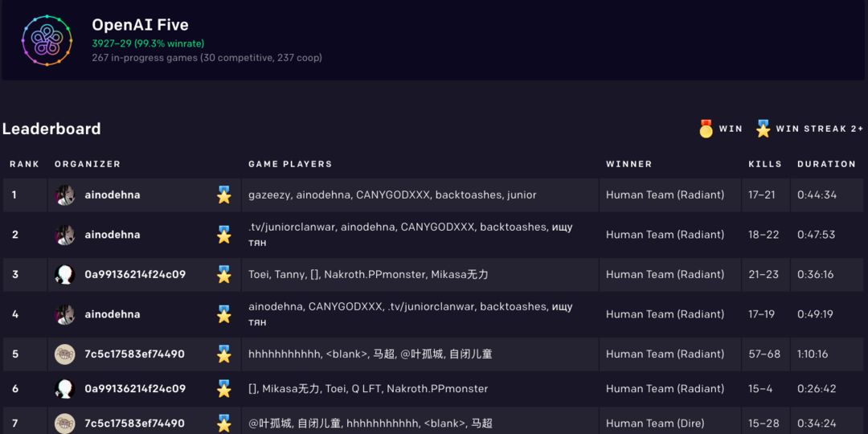Click the star medal in rank 6 row
868x434 pixels.
point(223,389)
